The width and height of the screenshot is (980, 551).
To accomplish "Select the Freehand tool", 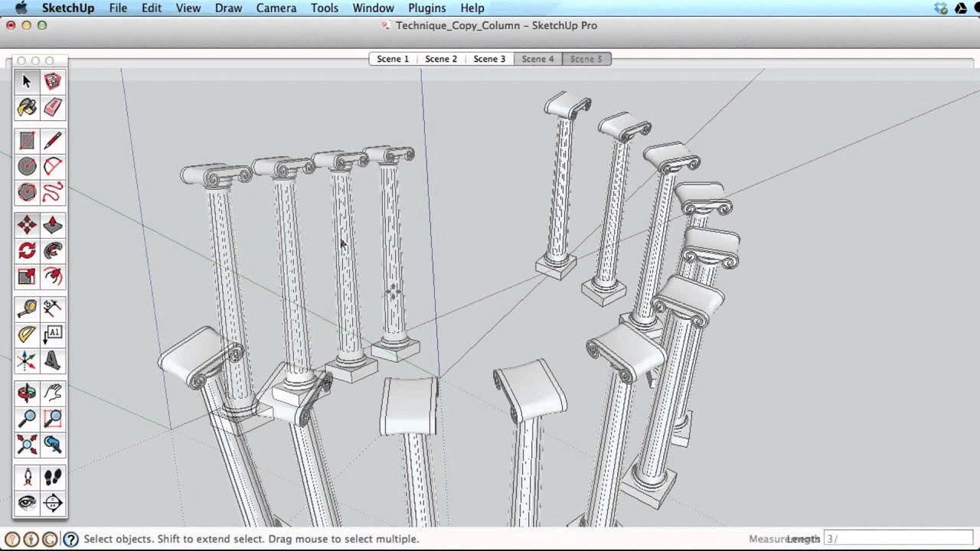I will [x=52, y=191].
